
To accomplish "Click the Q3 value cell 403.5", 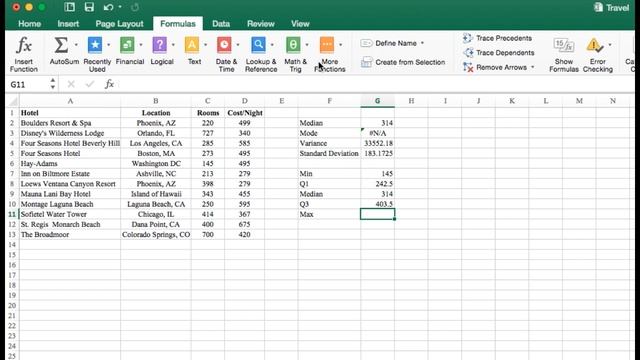I will tap(378, 204).
